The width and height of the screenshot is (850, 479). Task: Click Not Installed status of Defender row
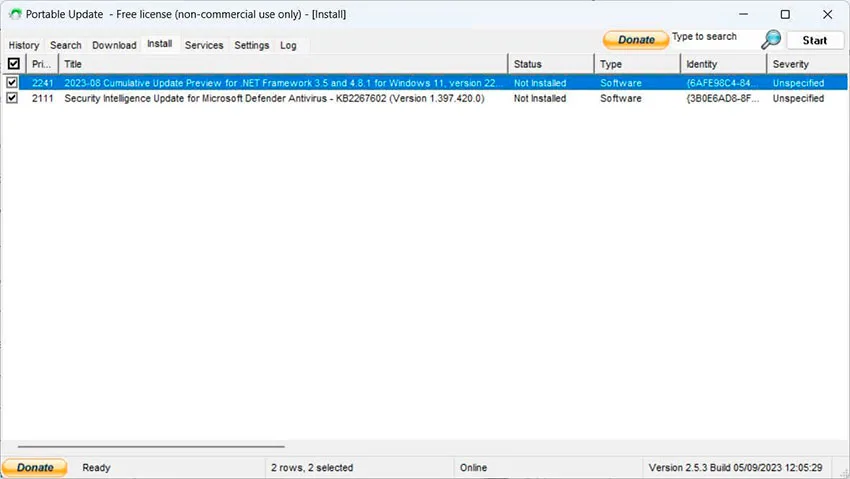[x=540, y=99]
